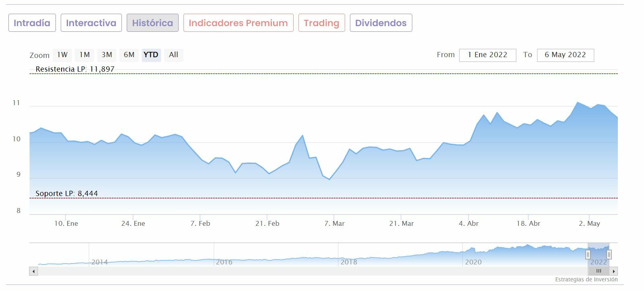Click the navigator scroll left arrow
This screenshot has width=644, height=291.
point(33,271)
